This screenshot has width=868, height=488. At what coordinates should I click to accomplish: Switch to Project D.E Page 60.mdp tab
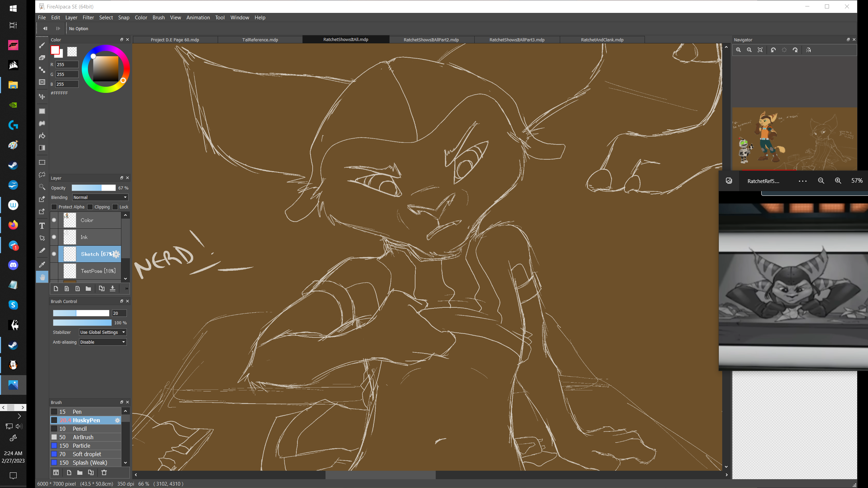tap(175, 40)
